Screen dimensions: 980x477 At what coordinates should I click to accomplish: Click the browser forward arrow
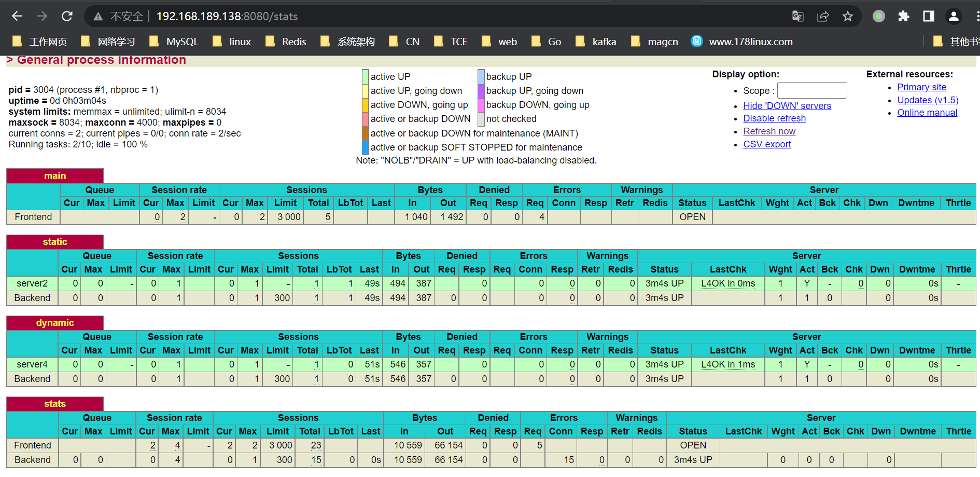click(42, 16)
